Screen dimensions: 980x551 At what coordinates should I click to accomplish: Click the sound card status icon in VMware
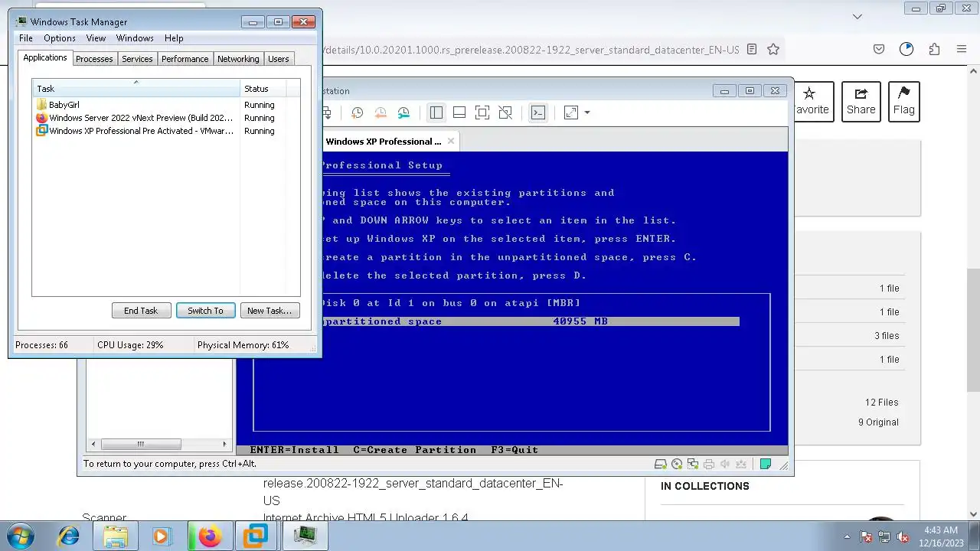724,464
